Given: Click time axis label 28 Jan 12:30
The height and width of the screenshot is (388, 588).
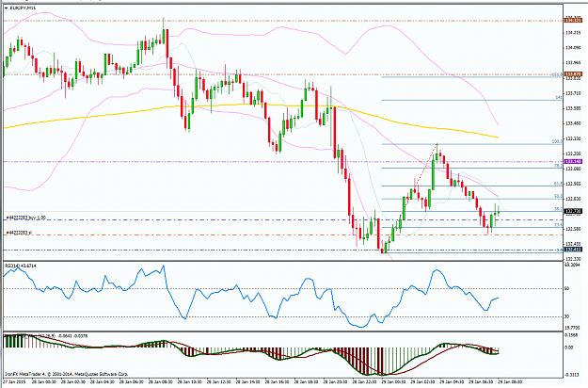Looking at the screenshot, I should click(218, 382).
